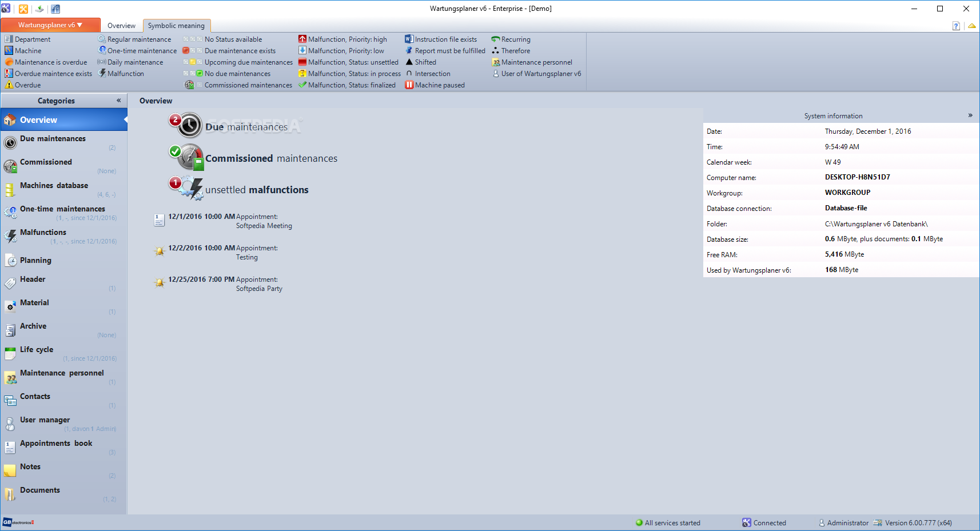
Task: Click the Machines database cylinder icon
Action: [10, 189]
